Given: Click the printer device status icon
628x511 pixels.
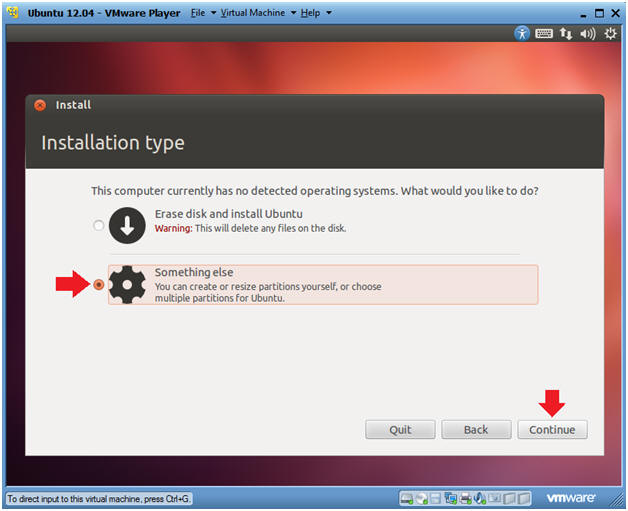Looking at the screenshot, I should click(465, 499).
